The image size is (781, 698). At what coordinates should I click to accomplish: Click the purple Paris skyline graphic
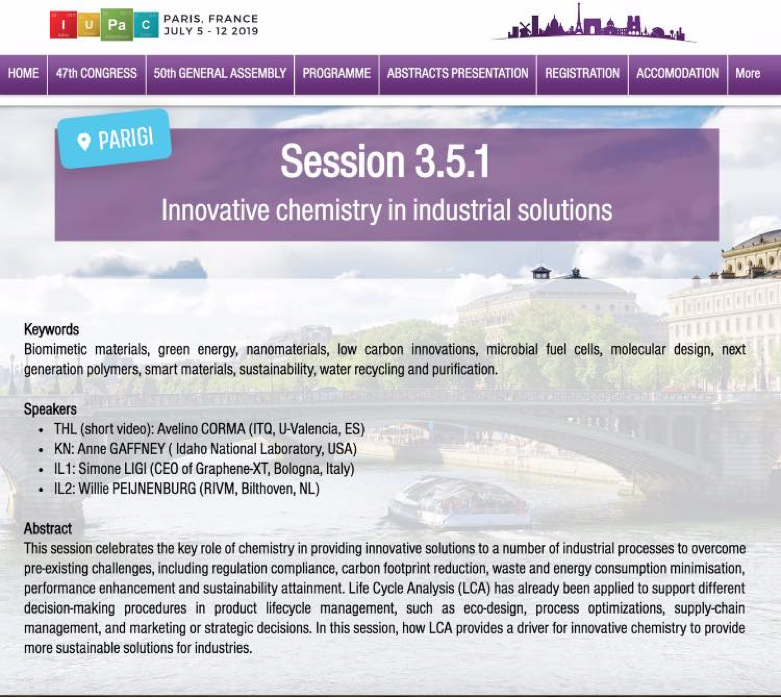tap(595, 24)
